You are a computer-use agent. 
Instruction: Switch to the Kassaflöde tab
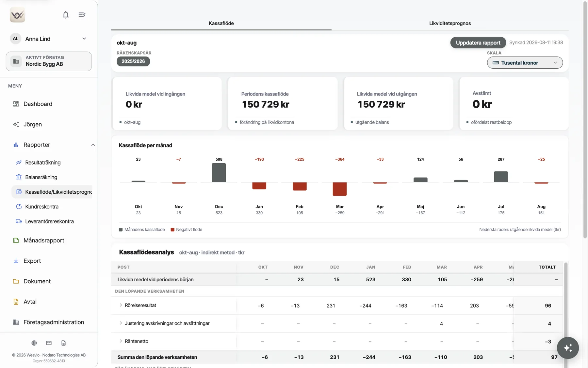221,23
